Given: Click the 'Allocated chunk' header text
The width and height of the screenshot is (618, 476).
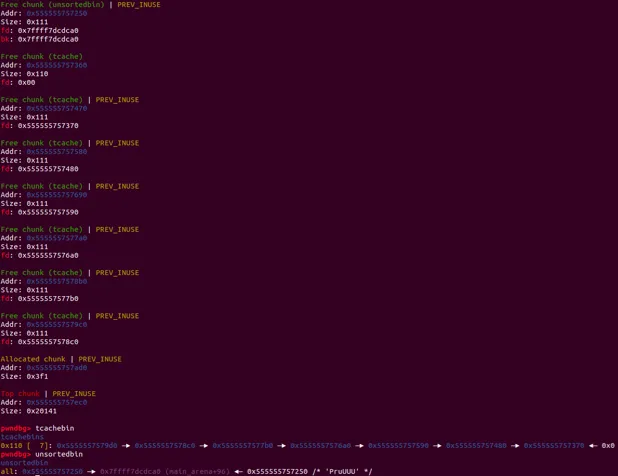Looking at the screenshot, I should click(x=33, y=359).
